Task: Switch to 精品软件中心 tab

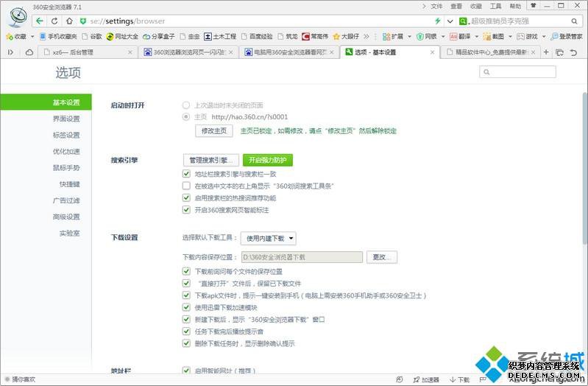Action: (491, 52)
